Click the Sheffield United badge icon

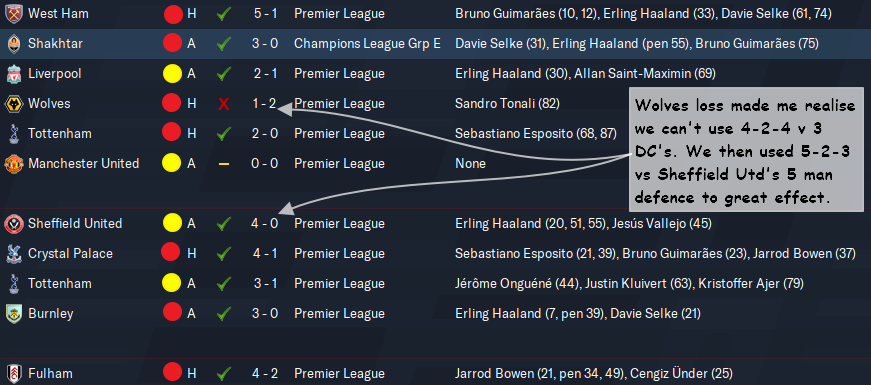[13, 223]
